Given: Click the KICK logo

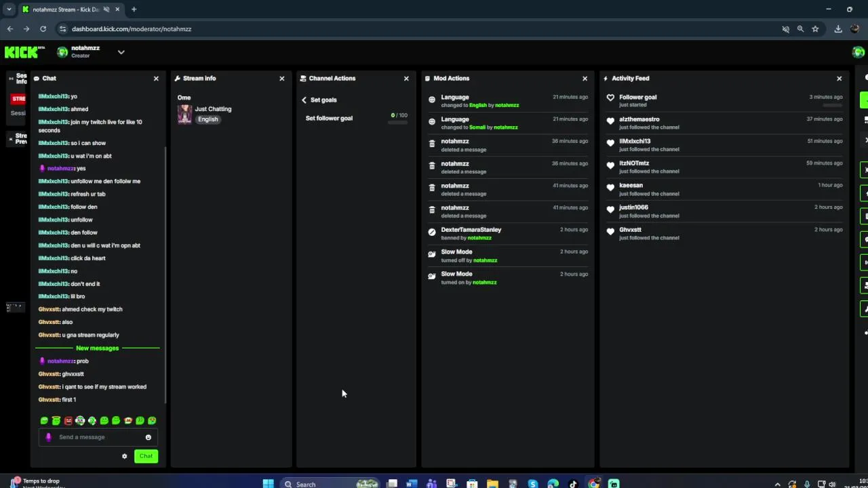Looking at the screenshot, I should 24,52.
